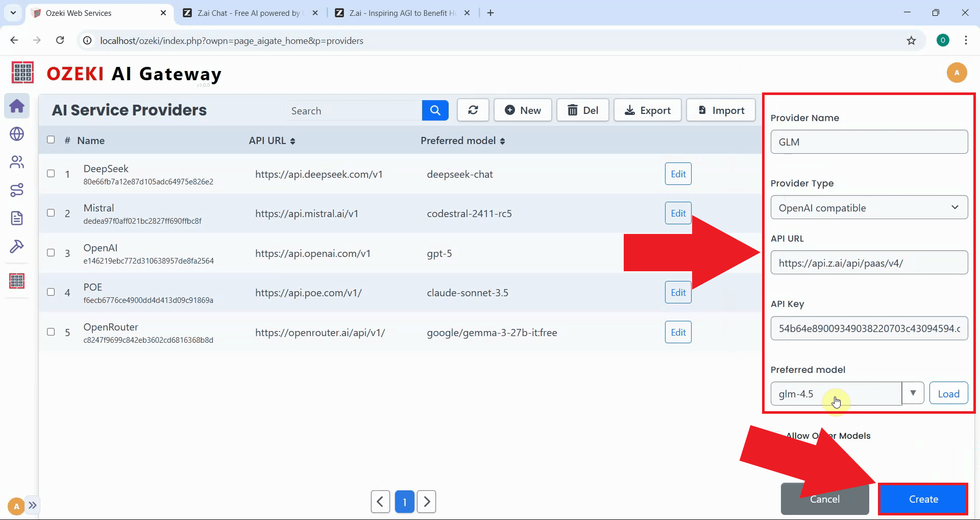Open the Provider Type dropdown
The image size is (980, 520).
pos(869,207)
